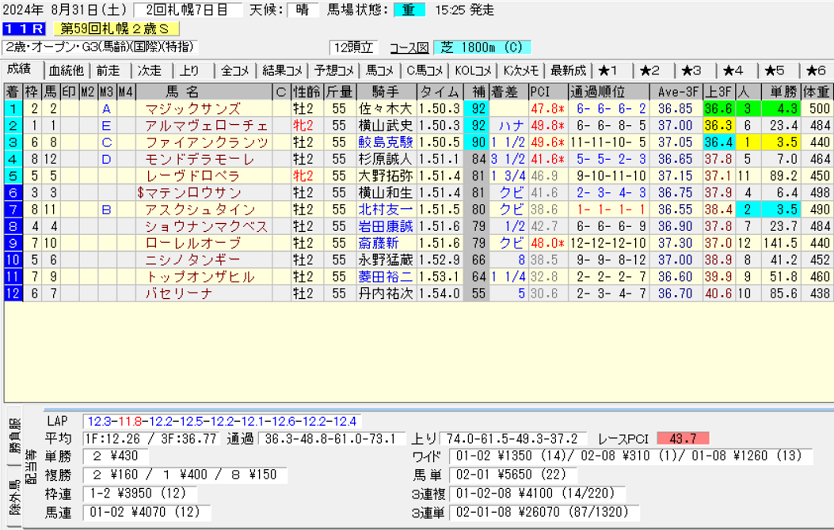Show the 上り tab
The height and width of the screenshot is (530, 834).
pyautogui.click(x=190, y=70)
